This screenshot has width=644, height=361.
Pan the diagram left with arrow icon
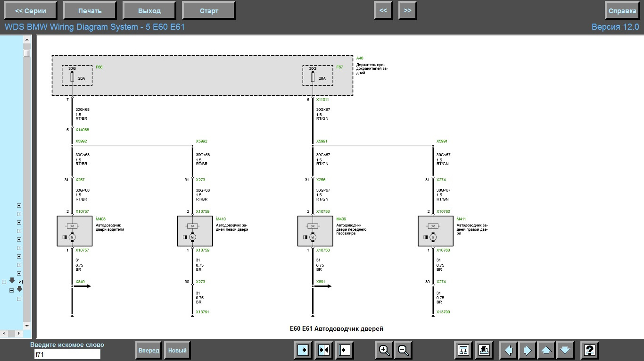(x=508, y=350)
